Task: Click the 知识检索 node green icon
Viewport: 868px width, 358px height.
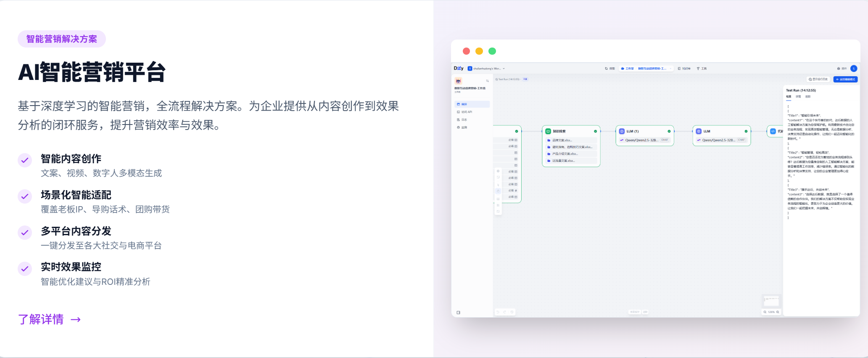Action: click(x=548, y=131)
